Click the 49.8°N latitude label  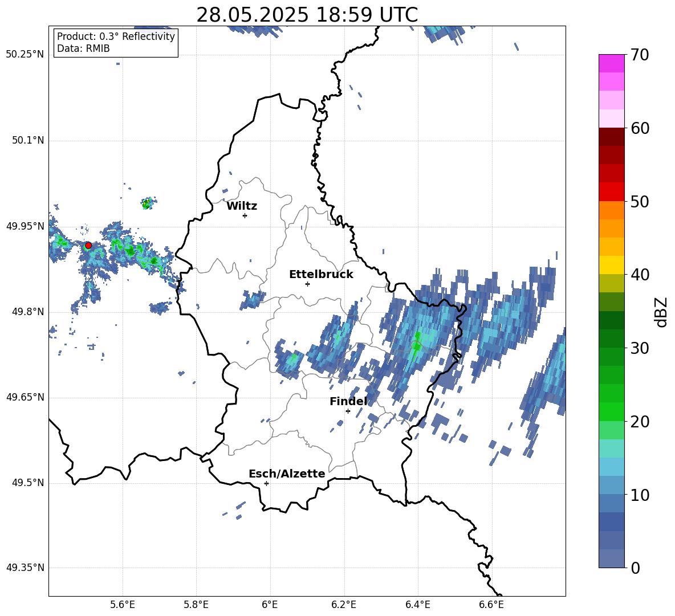point(28,312)
